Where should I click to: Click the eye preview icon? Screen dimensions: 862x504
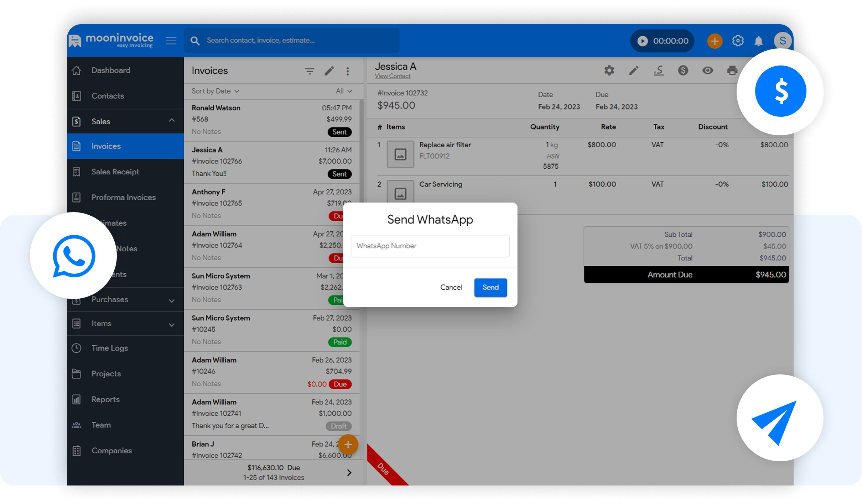click(x=707, y=70)
